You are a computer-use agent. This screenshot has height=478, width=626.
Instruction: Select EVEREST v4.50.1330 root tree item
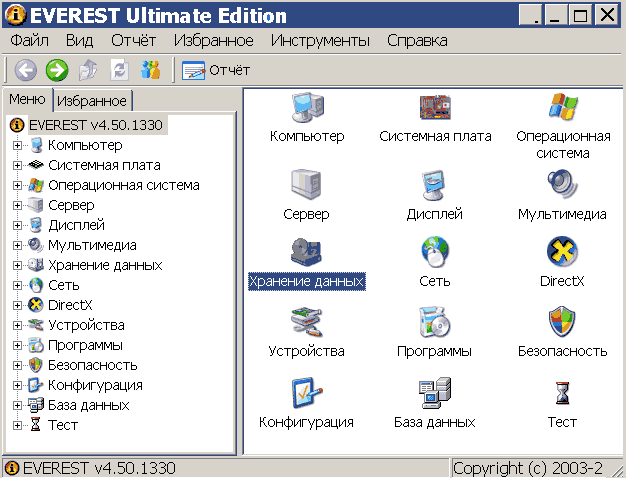96,125
